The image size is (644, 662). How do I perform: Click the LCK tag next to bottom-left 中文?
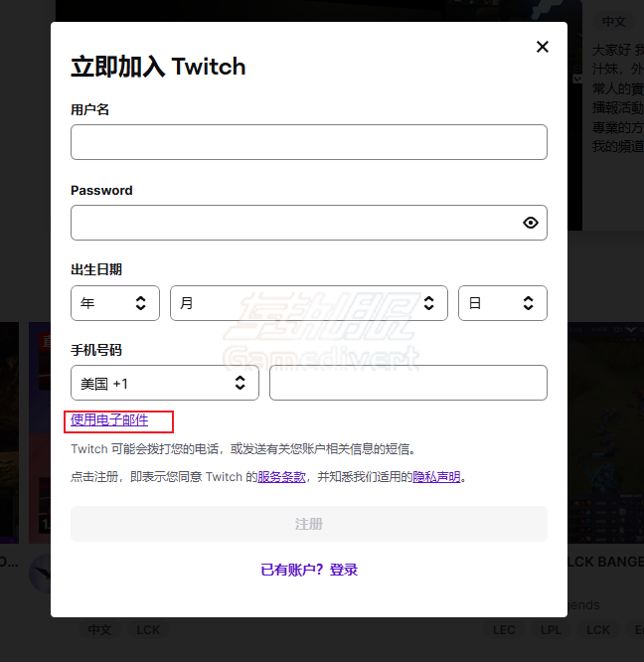click(x=148, y=630)
